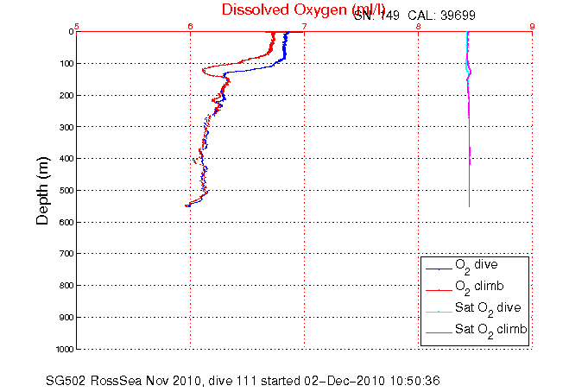This screenshot has width=588, height=392.
Task: Click the 'Depth (m)' axis label
Action: pos(42,191)
